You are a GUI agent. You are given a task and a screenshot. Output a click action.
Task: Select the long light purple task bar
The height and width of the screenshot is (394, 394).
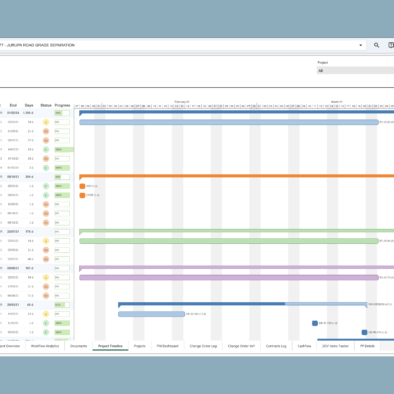point(229,277)
